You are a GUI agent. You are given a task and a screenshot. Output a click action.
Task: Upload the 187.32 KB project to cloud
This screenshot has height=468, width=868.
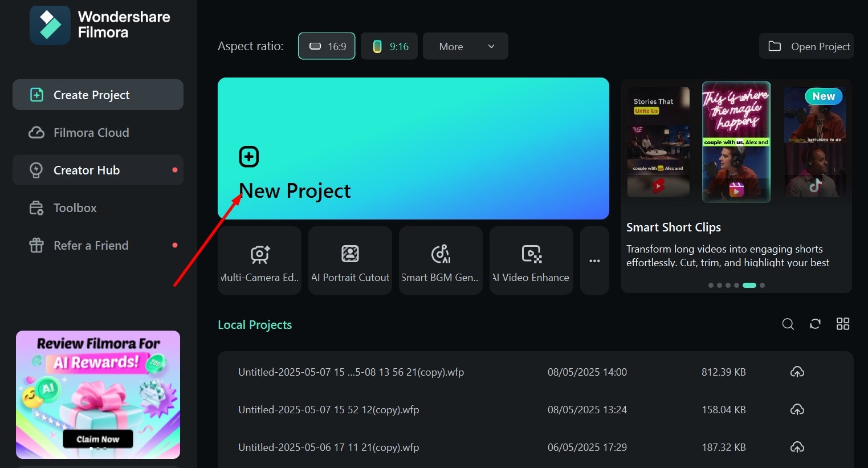tap(797, 447)
